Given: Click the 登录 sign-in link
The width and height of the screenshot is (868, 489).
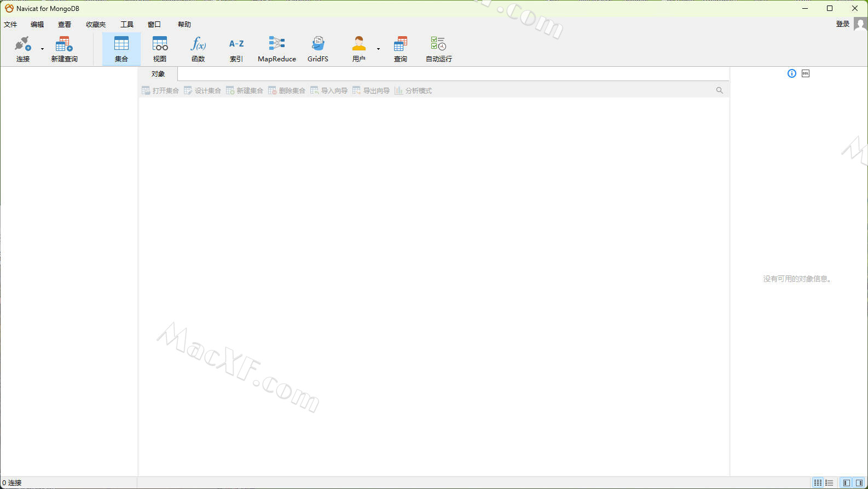Looking at the screenshot, I should coord(843,24).
